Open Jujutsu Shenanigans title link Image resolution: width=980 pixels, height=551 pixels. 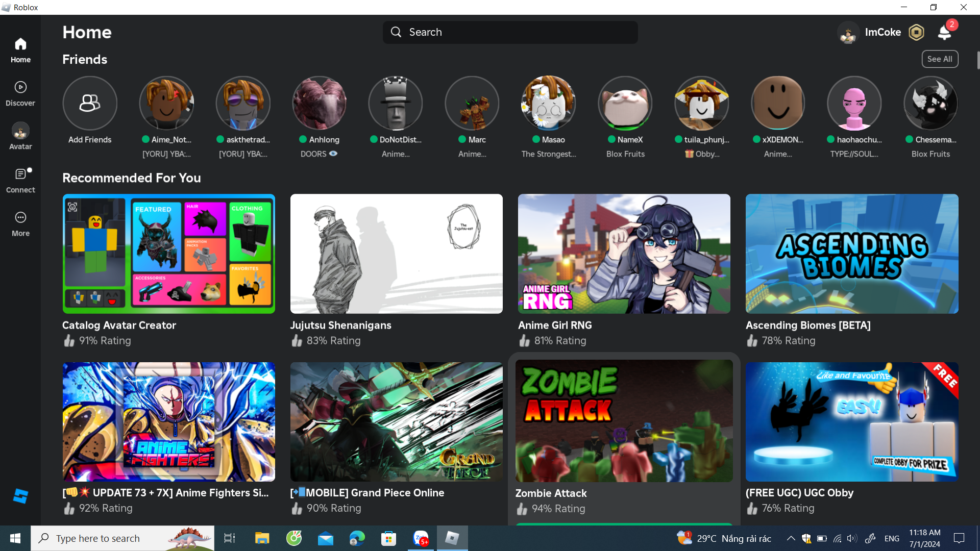coord(340,325)
